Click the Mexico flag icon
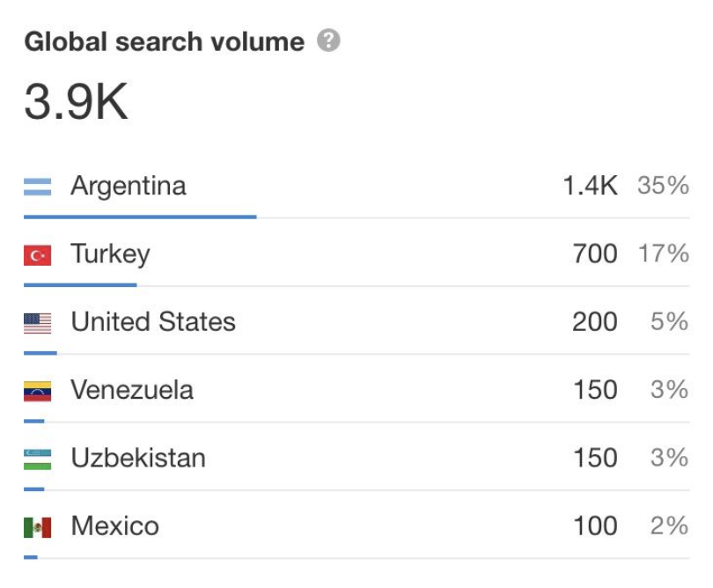This screenshot has width=713, height=588. 37,527
